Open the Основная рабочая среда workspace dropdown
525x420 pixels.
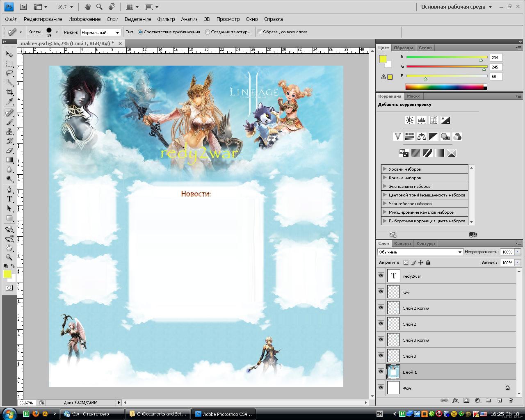point(457,7)
